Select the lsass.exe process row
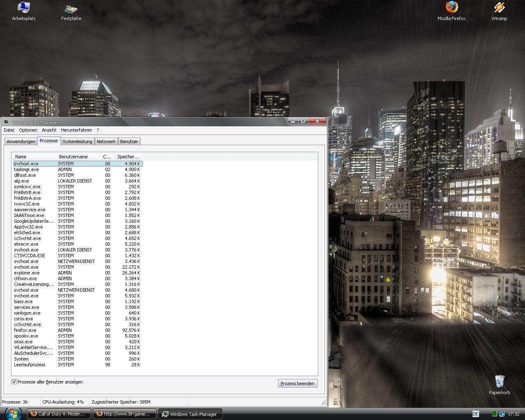The height and width of the screenshot is (420, 525). coord(77,301)
